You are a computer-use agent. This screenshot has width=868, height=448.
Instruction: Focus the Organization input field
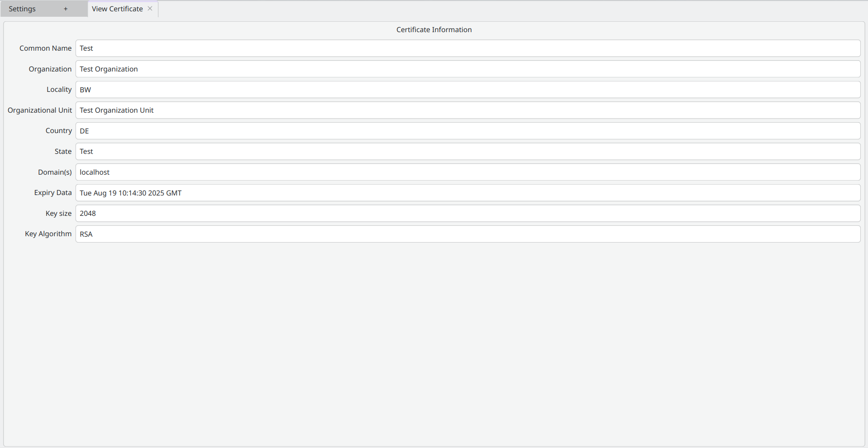click(x=467, y=69)
